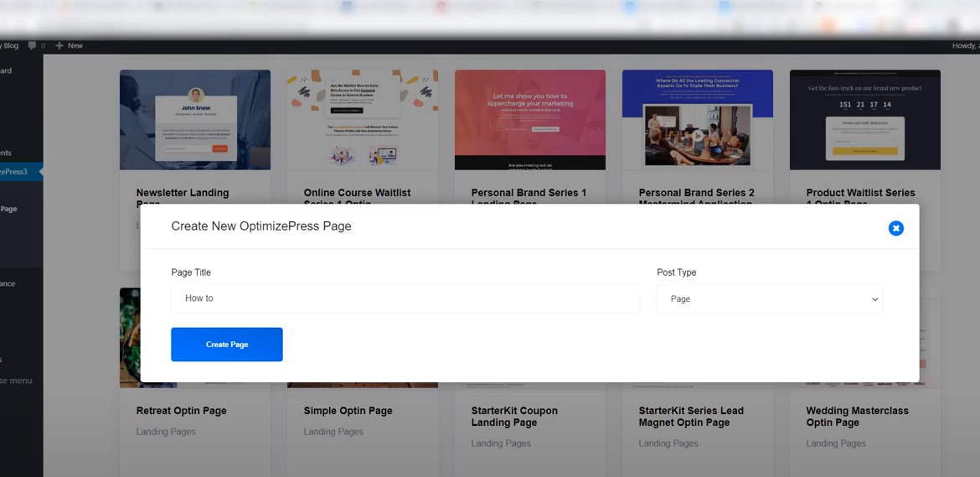The width and height of the screenshot is (980, 477).
Task: Close the Create New OptimizePress Page dialog
Action: tap(895, 228)
